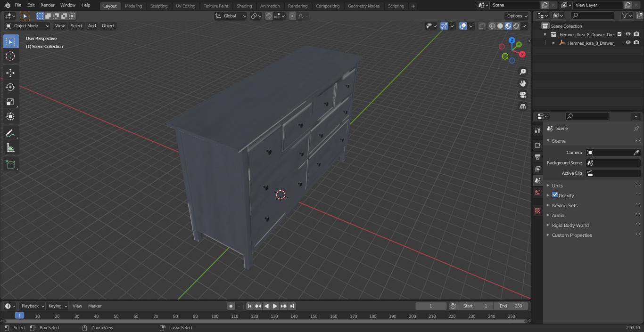Open Render properties tab
The image size is (644, 332).
point(537,145)
